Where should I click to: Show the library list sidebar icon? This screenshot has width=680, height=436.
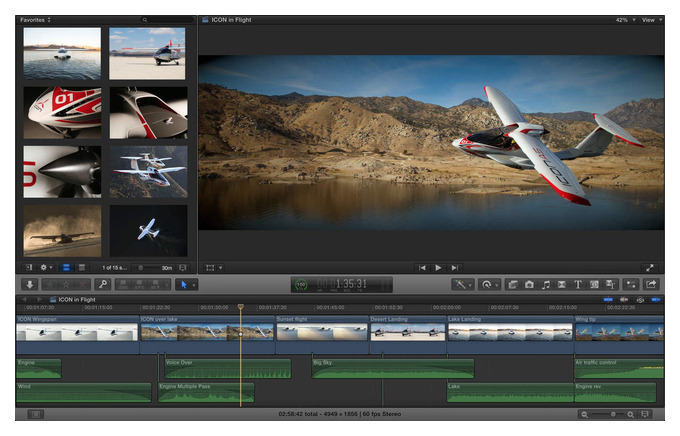pos(29,268)
